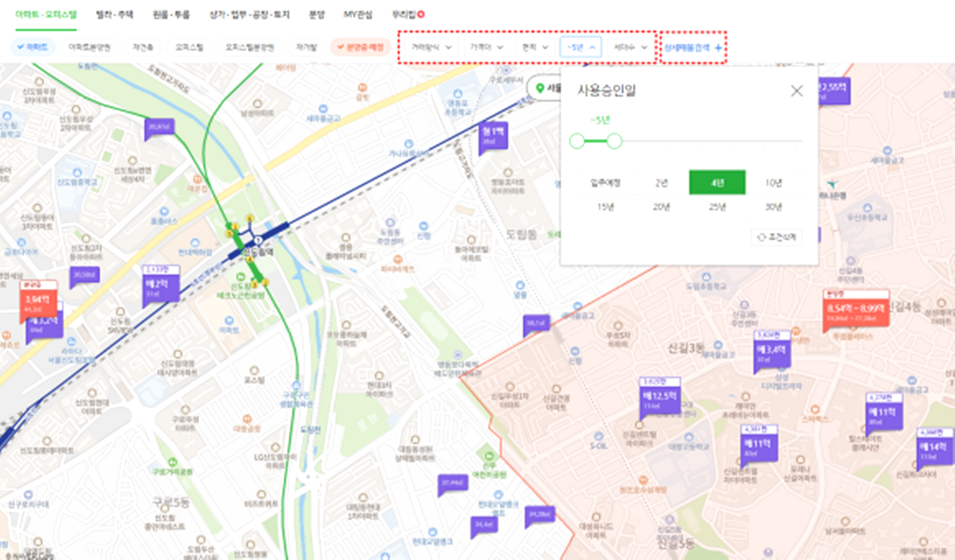This screenshot has width=955, height=560.
Task: Expand the 가격대 price filter
Action: tap(486, 47)
